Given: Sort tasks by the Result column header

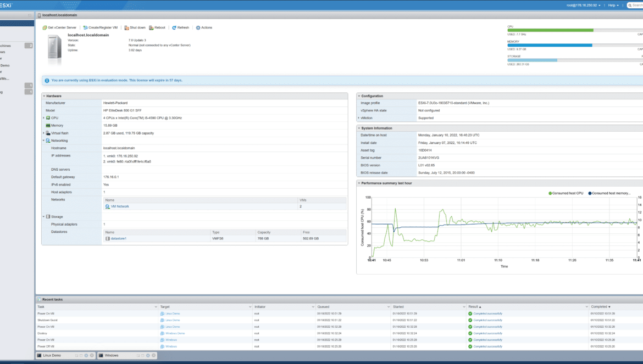Looking at the screenshot, I should pos(475,307).
